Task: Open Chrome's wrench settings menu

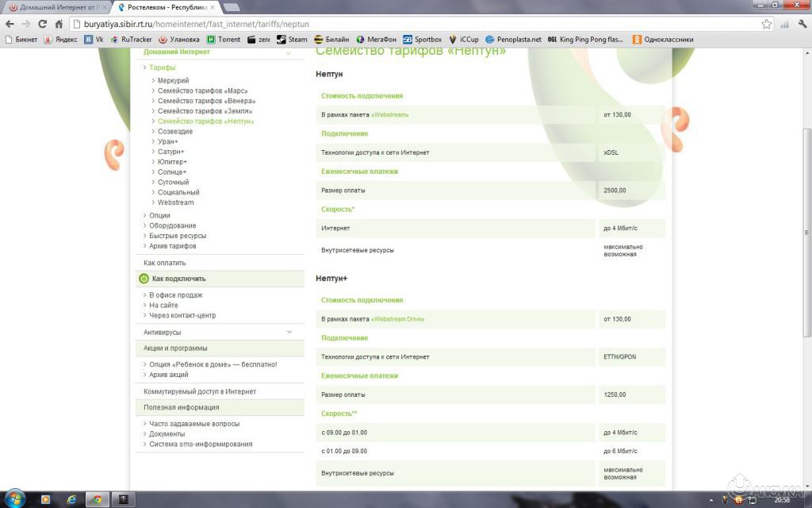Action: [x=802, y=24]
